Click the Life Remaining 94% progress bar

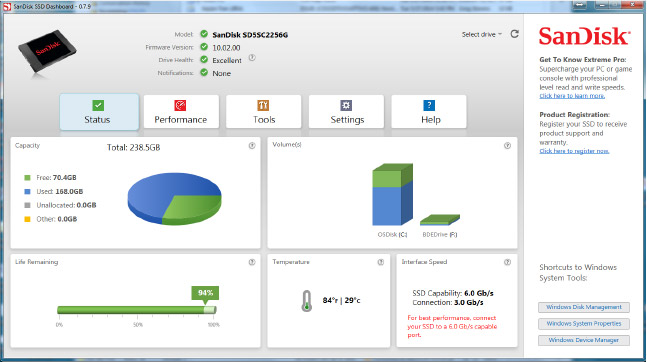(x=137, y=310)
